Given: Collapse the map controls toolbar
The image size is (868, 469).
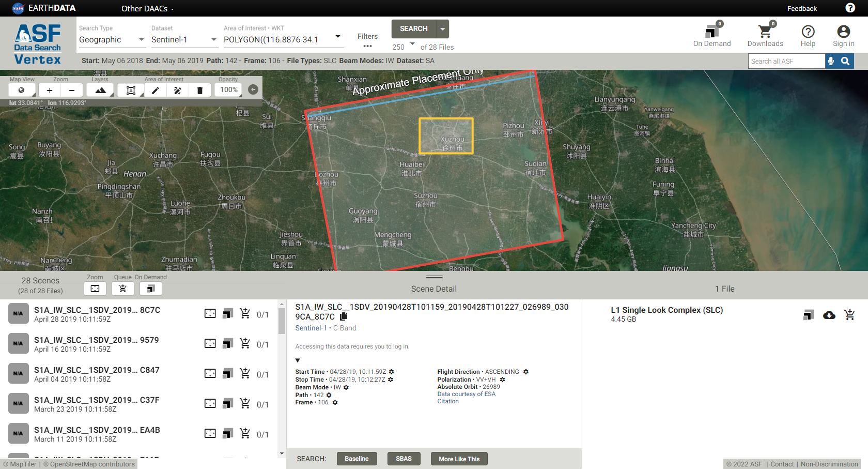Looking at the screenshot, I should coord(253,89).
